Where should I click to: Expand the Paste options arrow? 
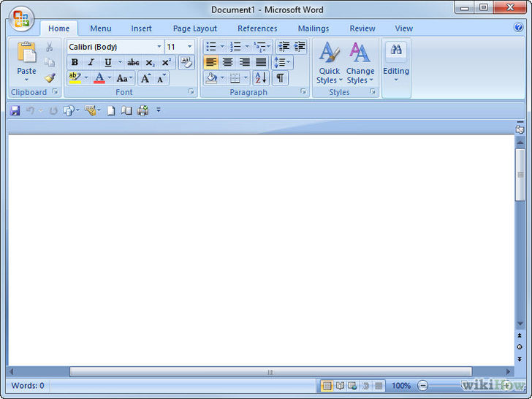(26, 80)
